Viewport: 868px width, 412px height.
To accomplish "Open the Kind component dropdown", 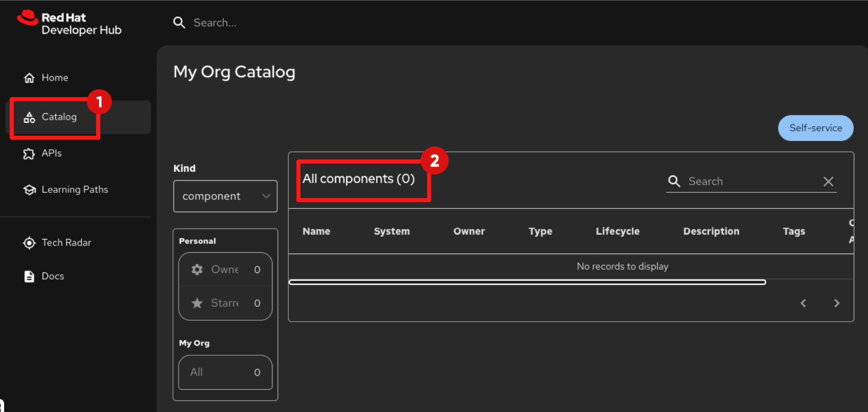I will 225,196.
